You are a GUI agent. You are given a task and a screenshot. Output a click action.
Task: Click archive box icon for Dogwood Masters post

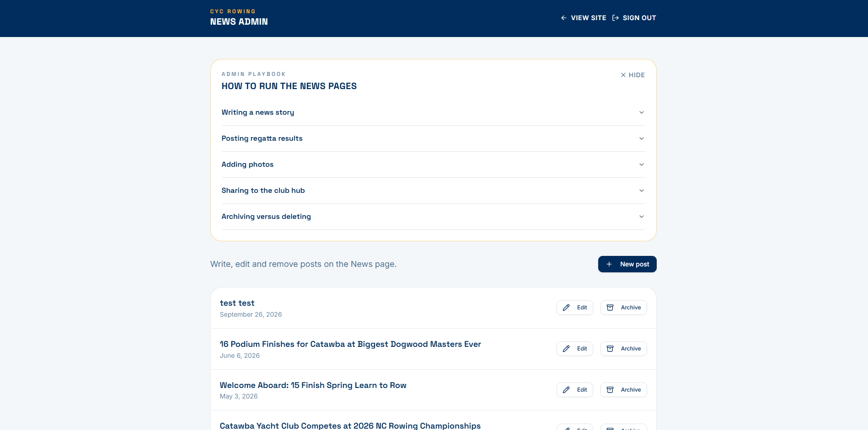(x=610, y=349)
